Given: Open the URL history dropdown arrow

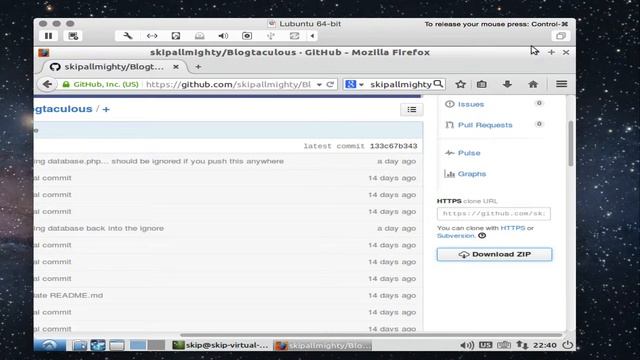Looking at the screenshot, I should click(319, 84).
